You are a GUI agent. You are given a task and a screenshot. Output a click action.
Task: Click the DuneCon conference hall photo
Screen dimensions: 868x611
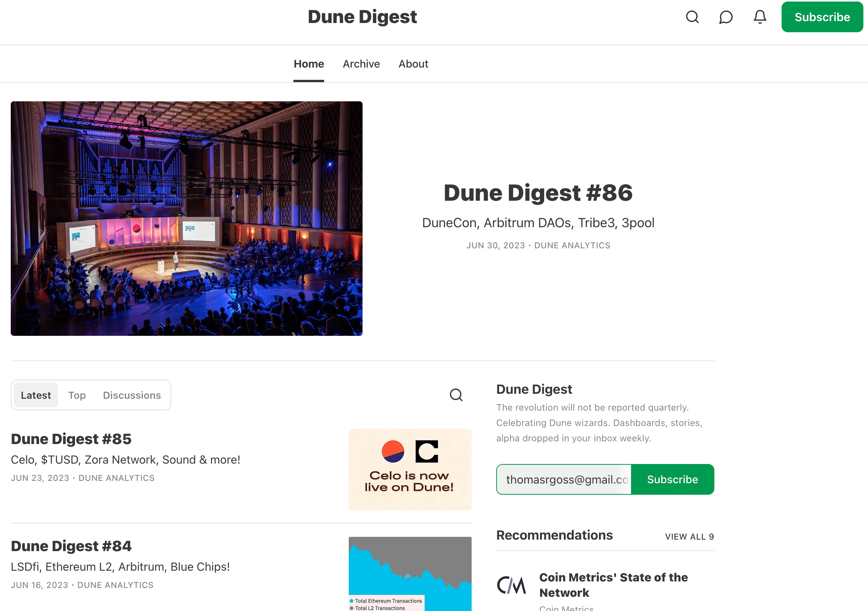[187, 218]
